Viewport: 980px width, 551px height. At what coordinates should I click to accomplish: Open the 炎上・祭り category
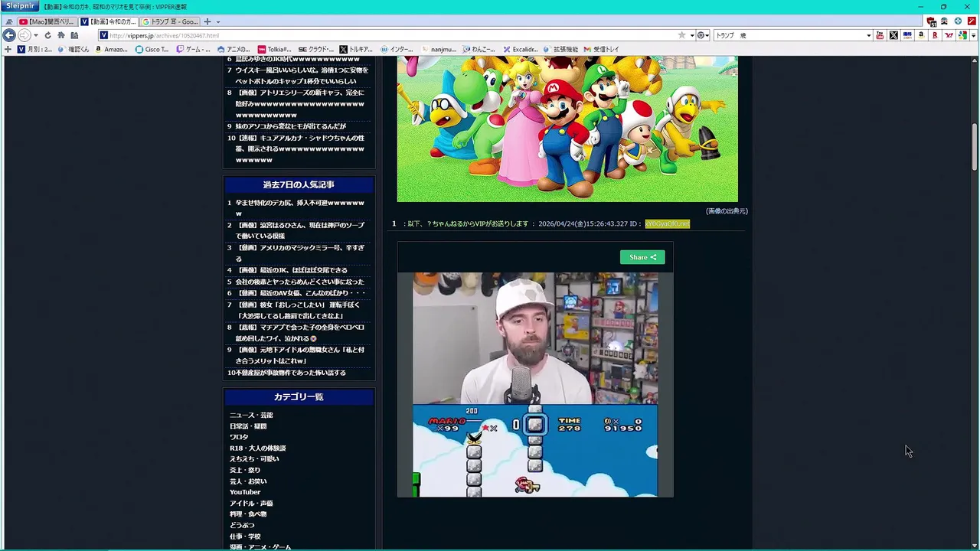[x=245, y=470]
